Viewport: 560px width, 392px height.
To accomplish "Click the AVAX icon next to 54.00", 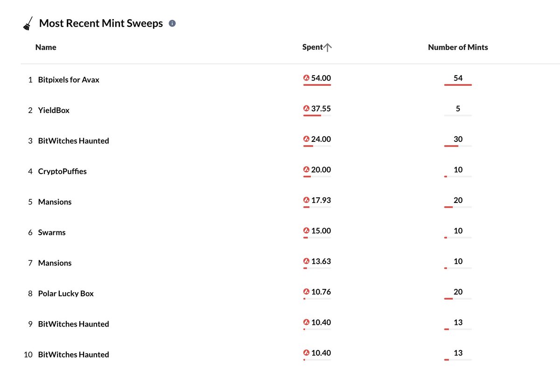I will pyautogui.click(x=307, y=78).
